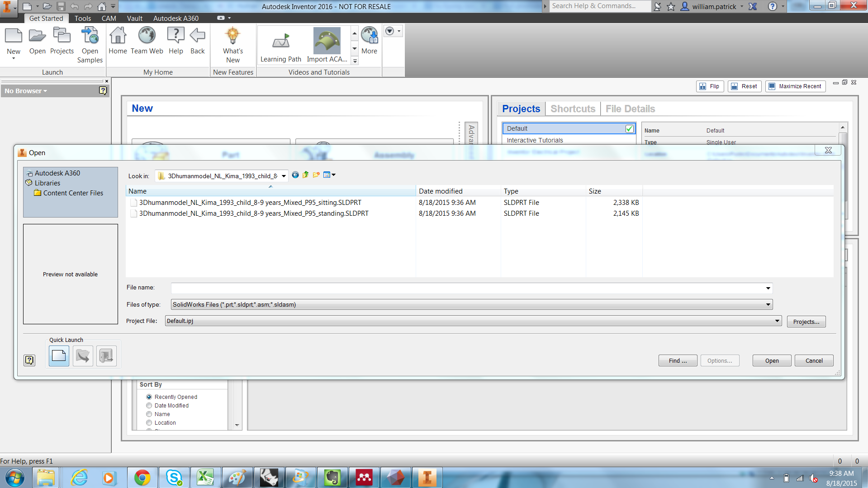This screenshot has width=868, height=488.
Task: Expand the Project File dropdown
Action: coord(777,321)
